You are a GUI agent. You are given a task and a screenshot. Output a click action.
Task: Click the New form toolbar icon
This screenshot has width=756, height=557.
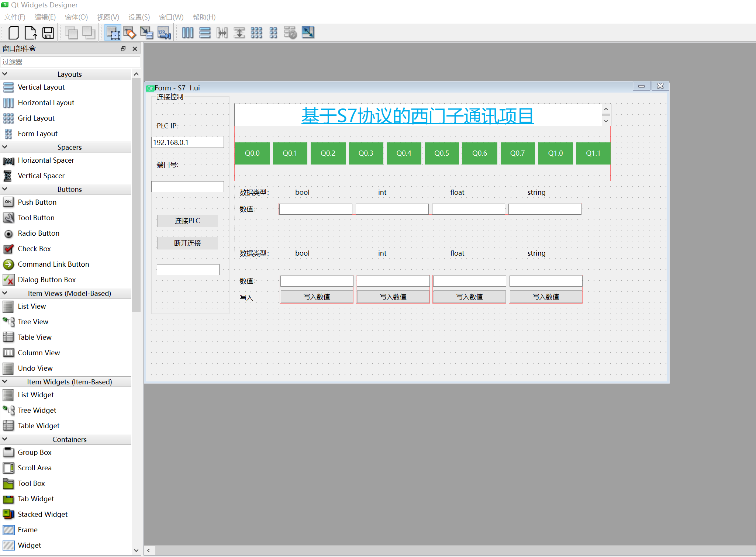point(14,33)
